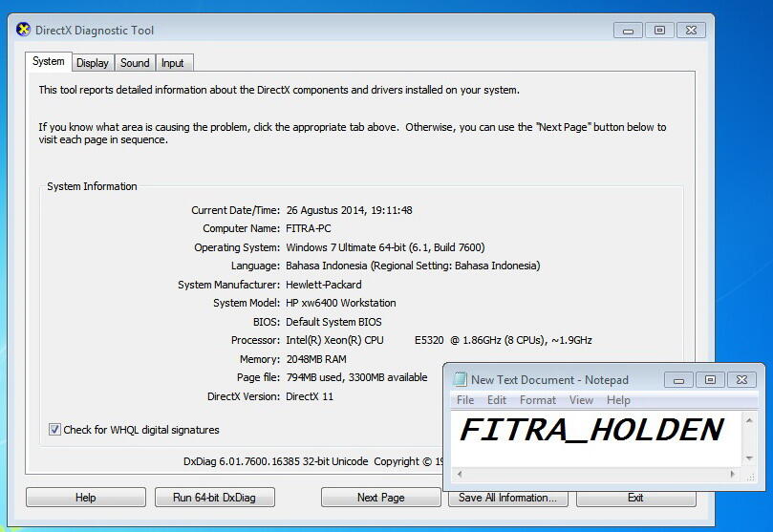The width and height of the screenshot is (773, 532).
Task: Click the Notepad resize grip corner
Action: click(x=751, y=477)
